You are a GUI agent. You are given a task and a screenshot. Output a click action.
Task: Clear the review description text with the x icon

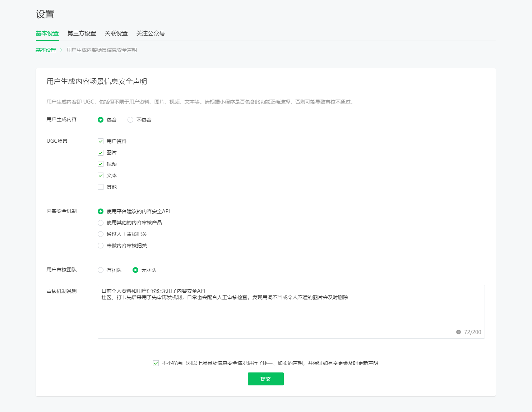tap(458, 332)
